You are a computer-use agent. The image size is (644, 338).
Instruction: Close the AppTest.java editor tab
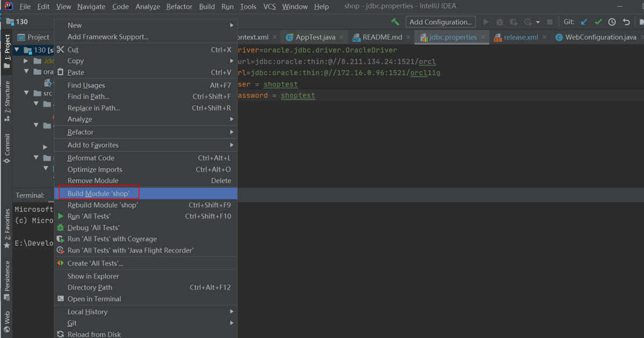[x=342, y=37]
